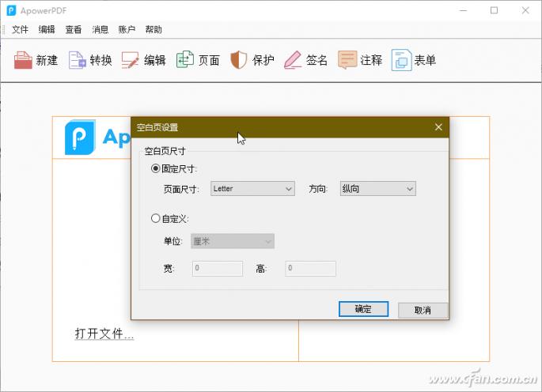Image resolution: width=542 pixels, height=392 pixels.
Task: Close the 空白页设置 dialog
Action: (x=438, y=127)
